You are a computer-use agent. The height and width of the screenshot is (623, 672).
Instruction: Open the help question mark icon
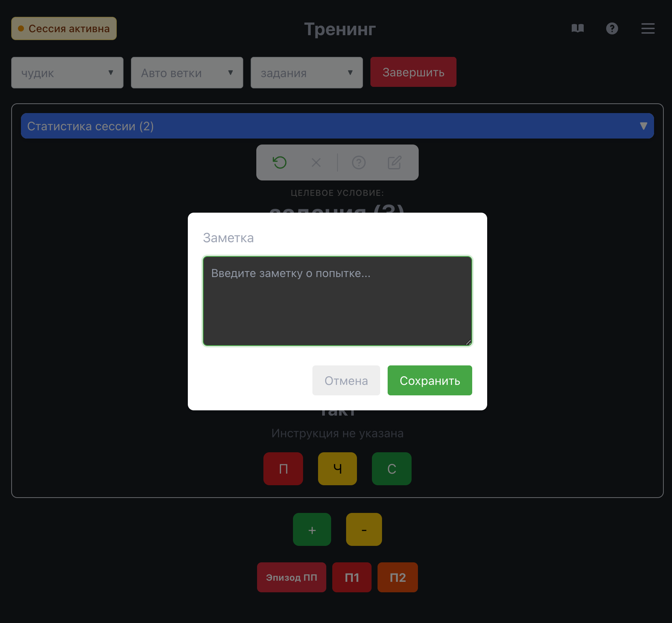click(x=612, y=28)
